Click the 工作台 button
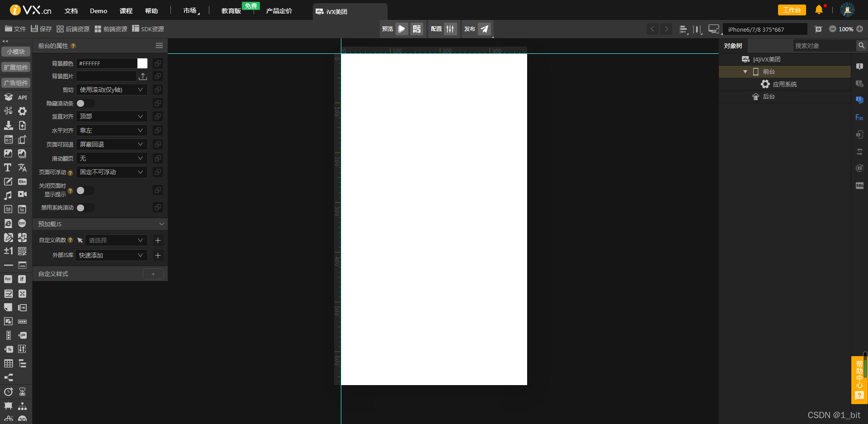Image resolution: width=868 pixels, height=424 pixels. tap(792, 10)
